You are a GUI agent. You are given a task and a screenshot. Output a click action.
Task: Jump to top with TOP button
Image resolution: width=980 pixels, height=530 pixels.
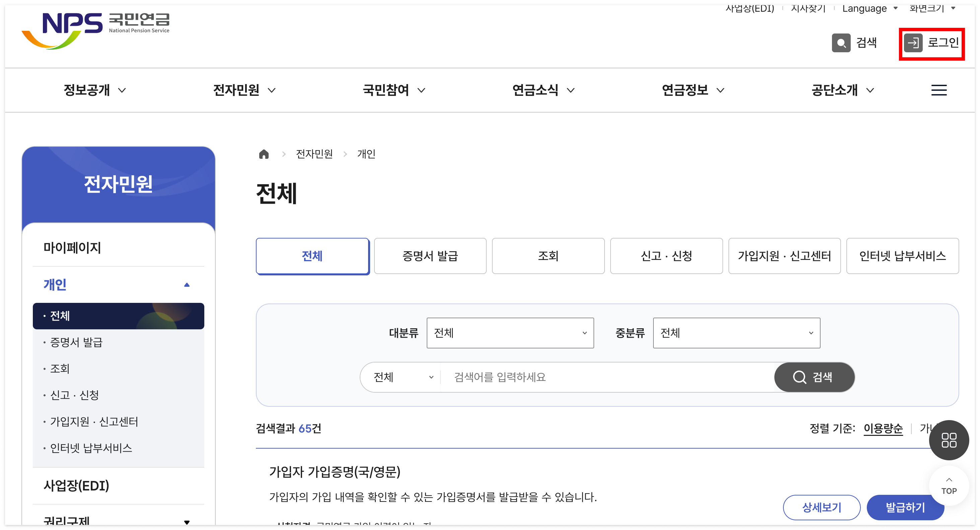[949, 486]
